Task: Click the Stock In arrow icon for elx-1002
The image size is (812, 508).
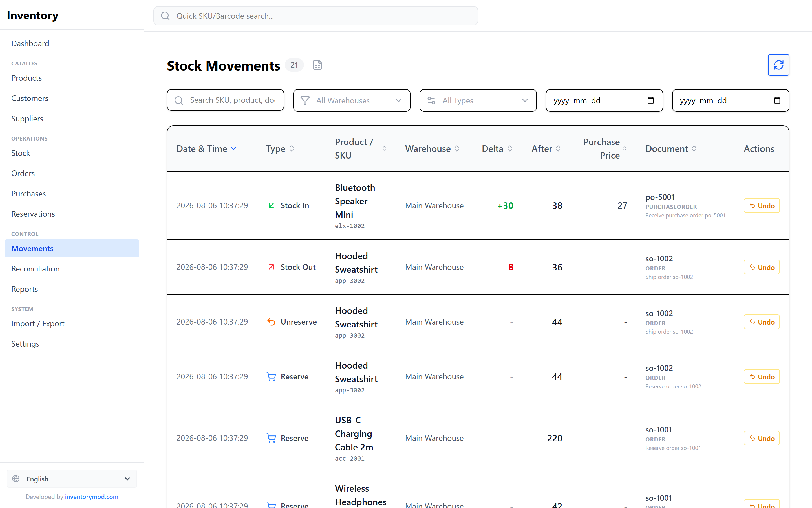Action: point(271,205)
